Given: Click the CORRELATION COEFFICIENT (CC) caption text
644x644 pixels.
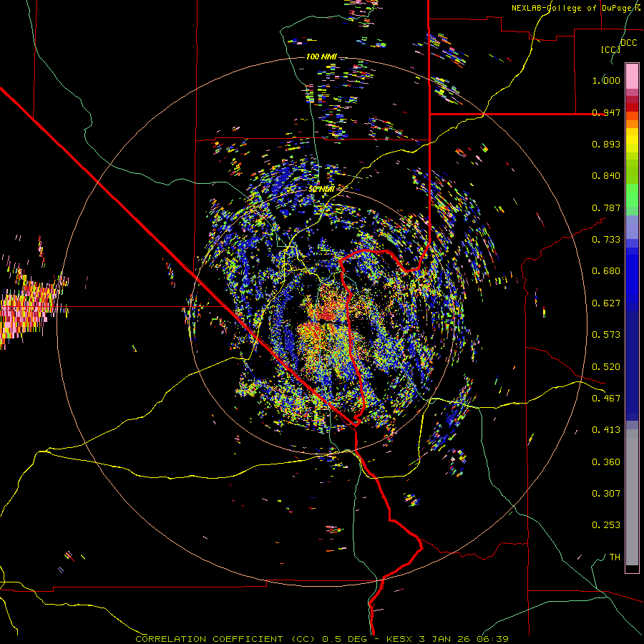Looking at the screenshot, I should (225, 639).
